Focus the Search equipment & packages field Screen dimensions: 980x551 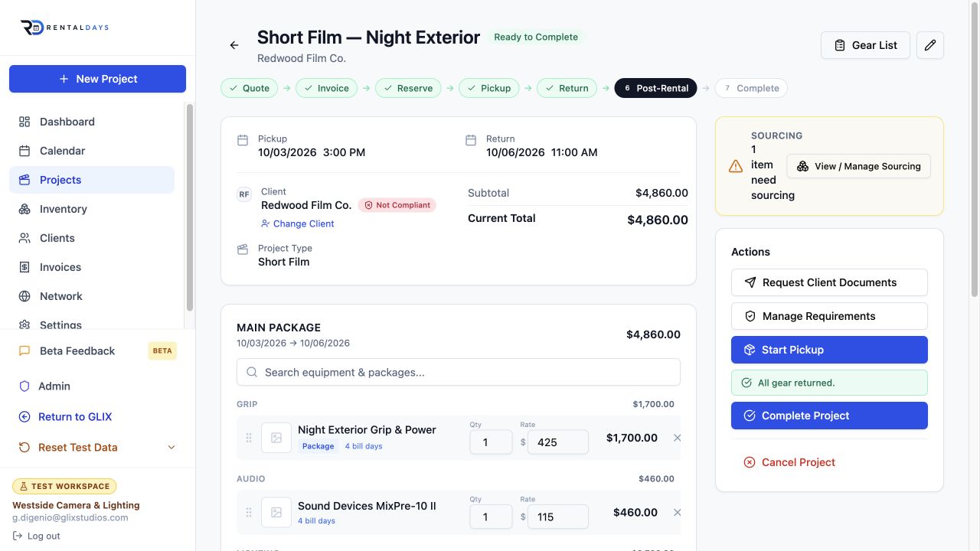pos(459,372)
